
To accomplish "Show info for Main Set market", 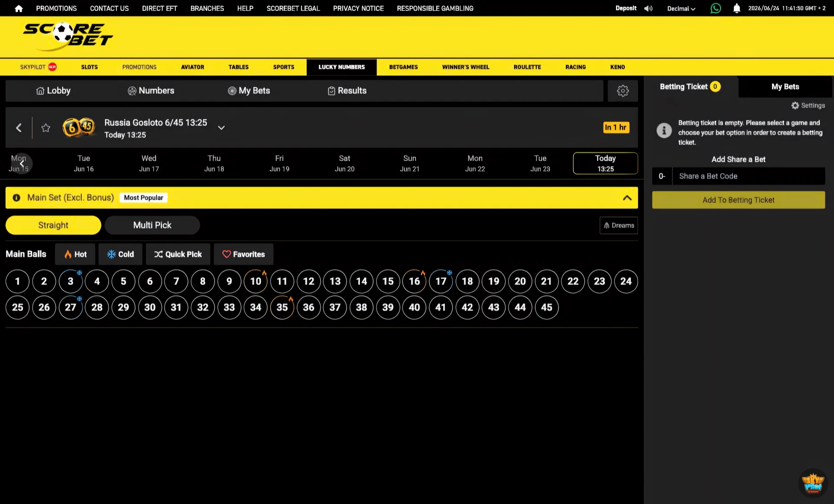I will point(17,198).
